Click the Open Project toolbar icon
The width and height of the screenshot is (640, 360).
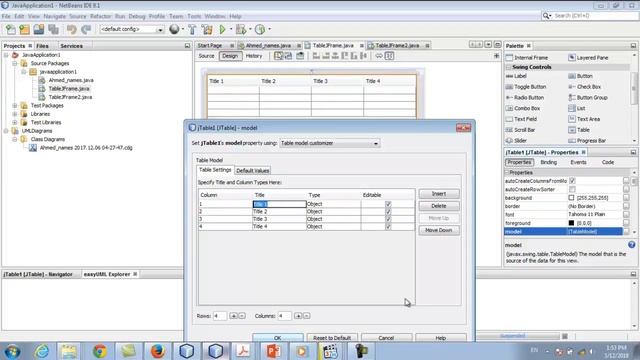[39, 29]
